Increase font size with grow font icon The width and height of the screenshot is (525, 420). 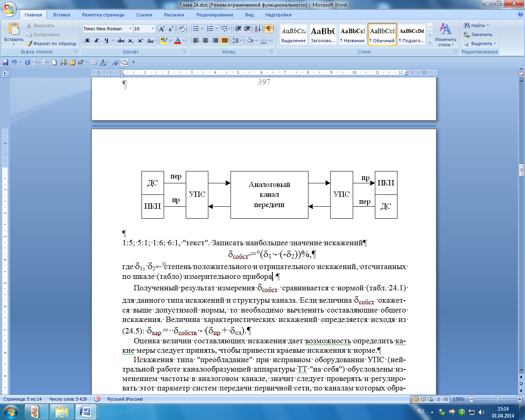pos(162,29)
